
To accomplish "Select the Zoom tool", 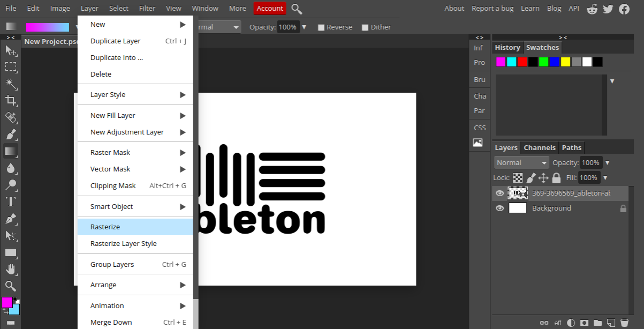I will tap(11, 286).
